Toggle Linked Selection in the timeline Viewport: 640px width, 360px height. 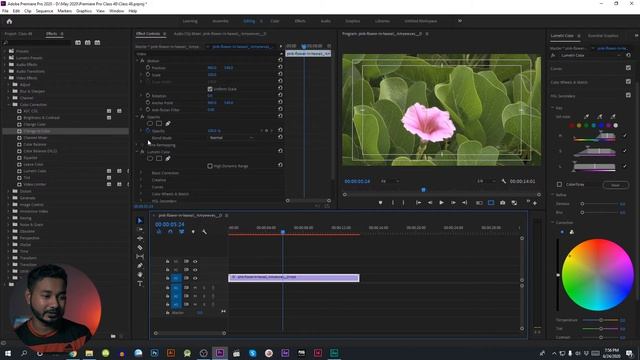coord(182,232)
